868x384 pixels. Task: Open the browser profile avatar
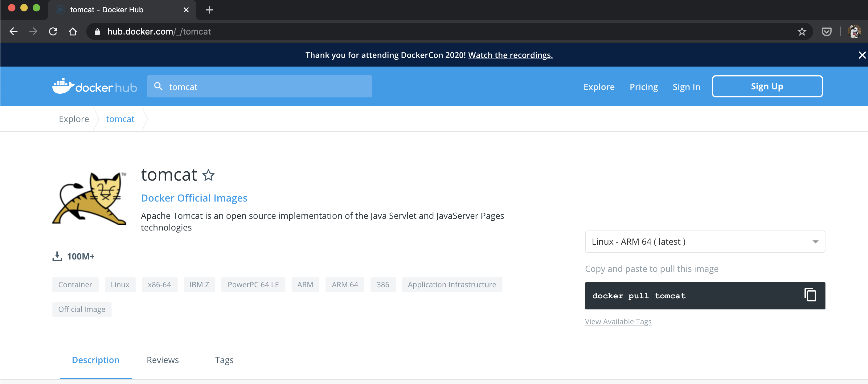click(x=854, y=32)
